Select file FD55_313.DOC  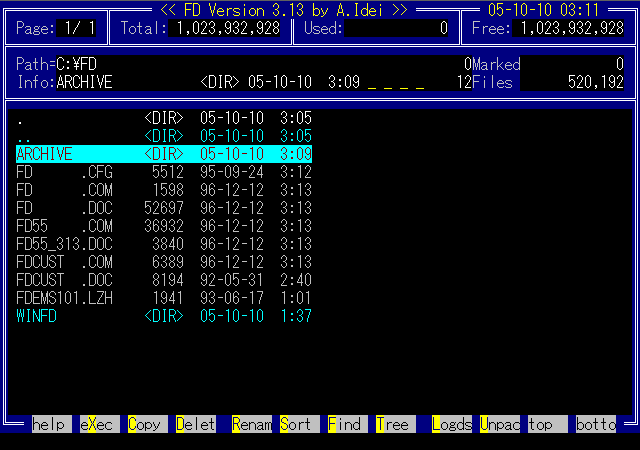(x=164, y=244)
